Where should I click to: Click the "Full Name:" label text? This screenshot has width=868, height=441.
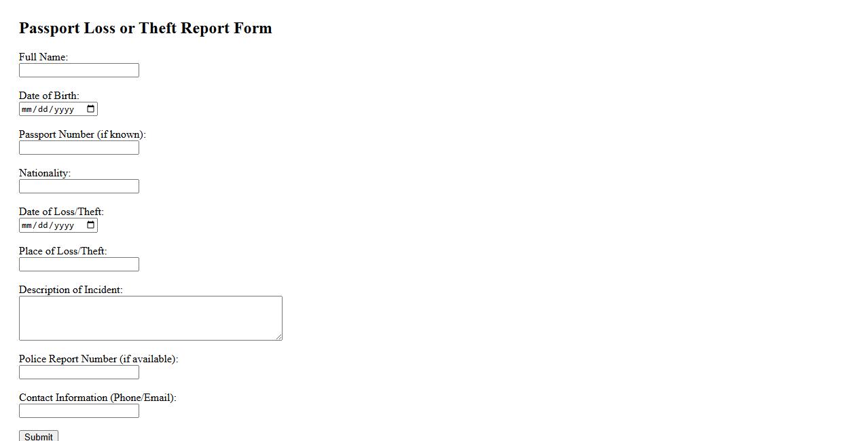tap(43, 57)
